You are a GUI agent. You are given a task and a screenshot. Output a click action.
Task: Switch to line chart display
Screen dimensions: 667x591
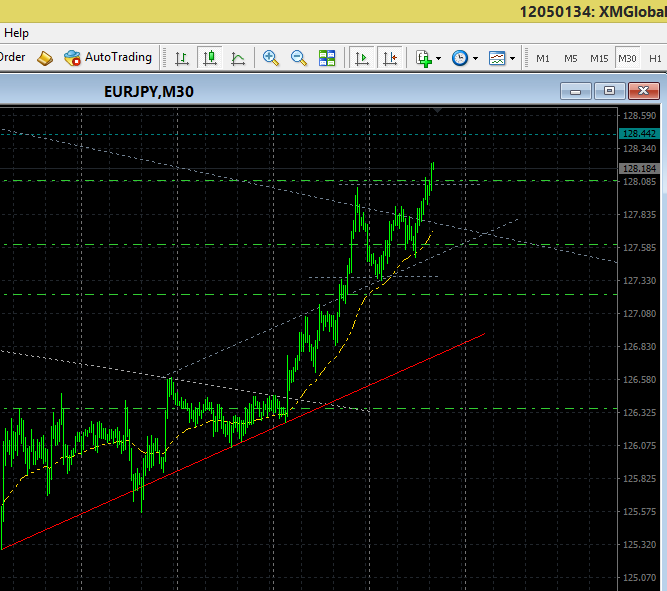238,58
